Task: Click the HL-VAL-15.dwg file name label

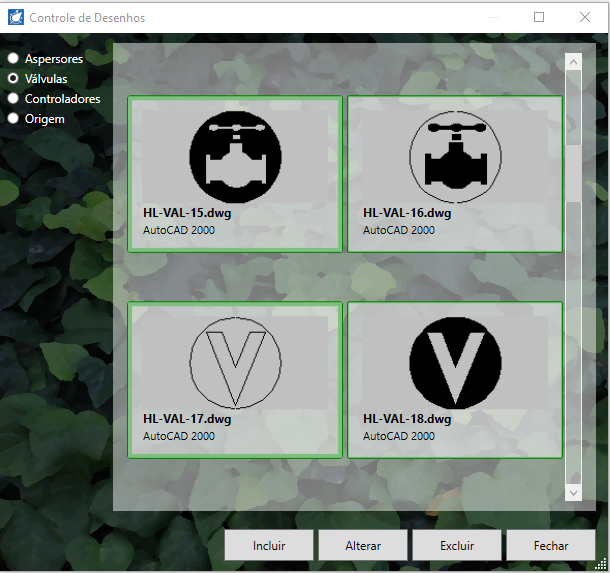Action: (x=194, y=213)
